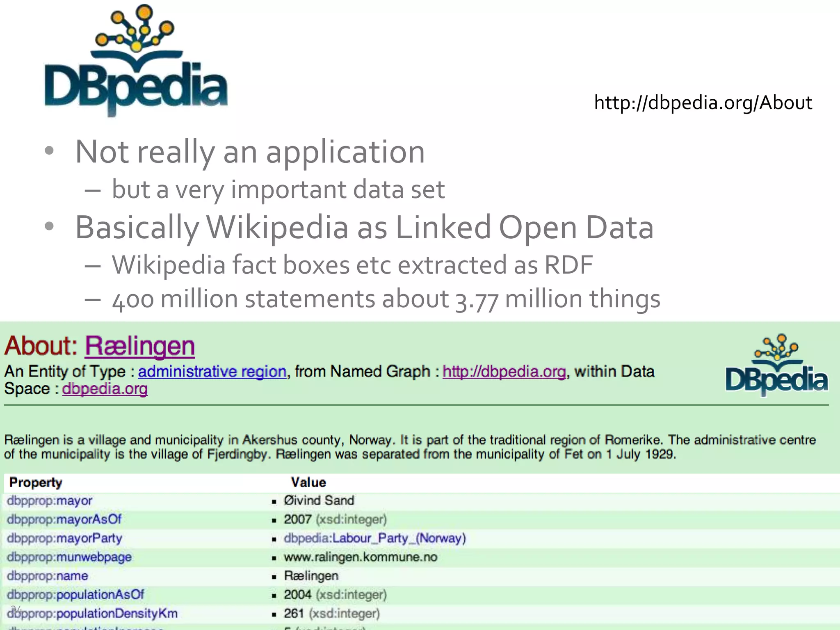Click 'Basically Wikipedia as Linked Open Data' bullet
The image size is (840, 630).
[364, 228]
